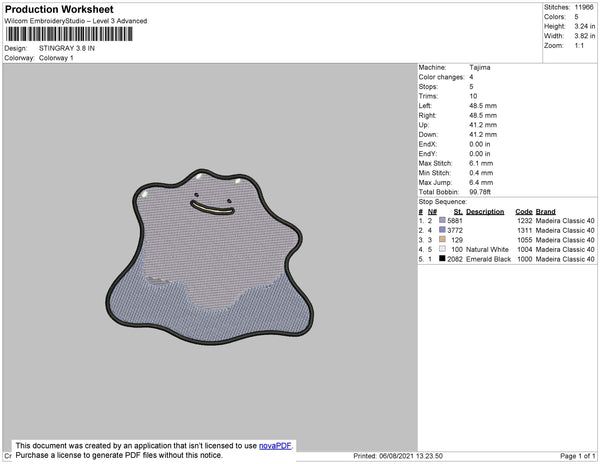Image resolution: width=600 pixels, height=464 pixels.
Task: Open the novaPDF link
Action: pyautogui.click(x=275, y=446)
